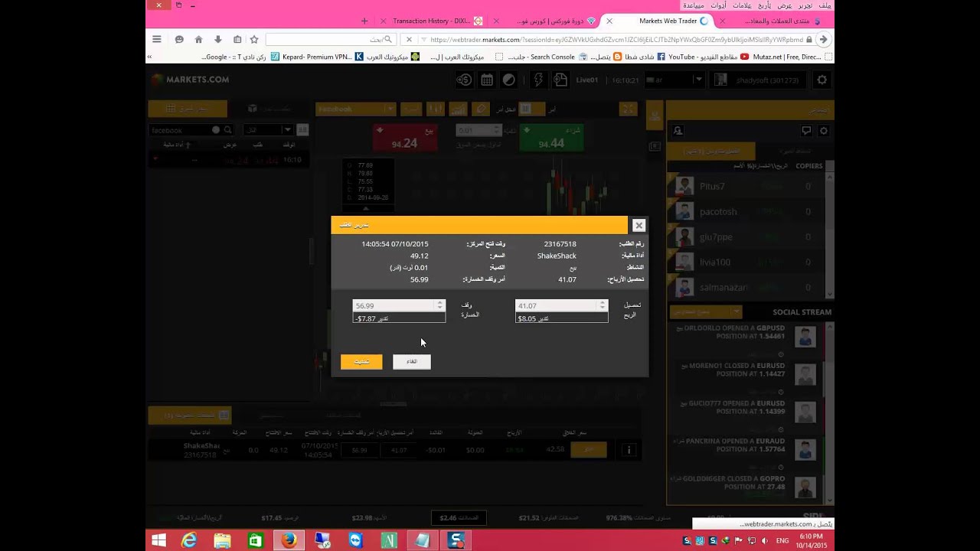Switch to the currencies forum tab
The height and width of the screenshot is (551, 980).
[773, 21]
